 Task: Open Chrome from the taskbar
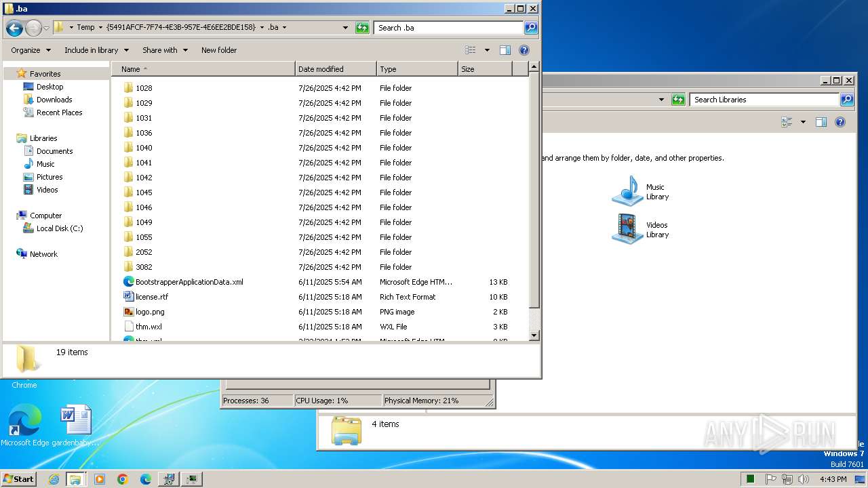point(123,479)
